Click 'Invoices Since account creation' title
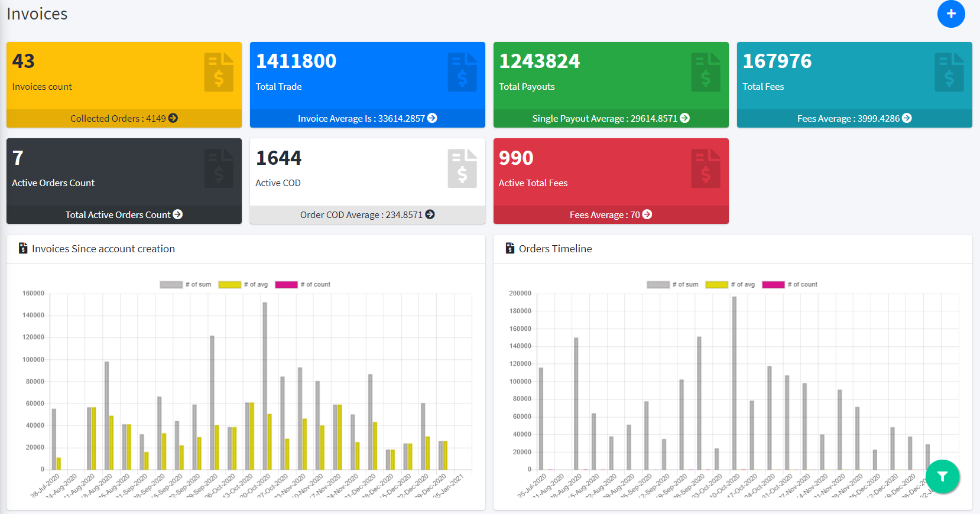 coord(103,249)
